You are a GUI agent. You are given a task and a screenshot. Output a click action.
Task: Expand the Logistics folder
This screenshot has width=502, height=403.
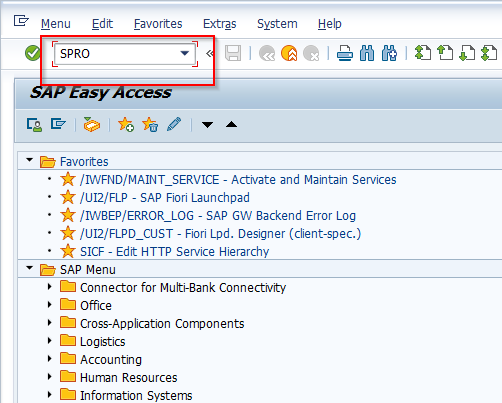50,341
